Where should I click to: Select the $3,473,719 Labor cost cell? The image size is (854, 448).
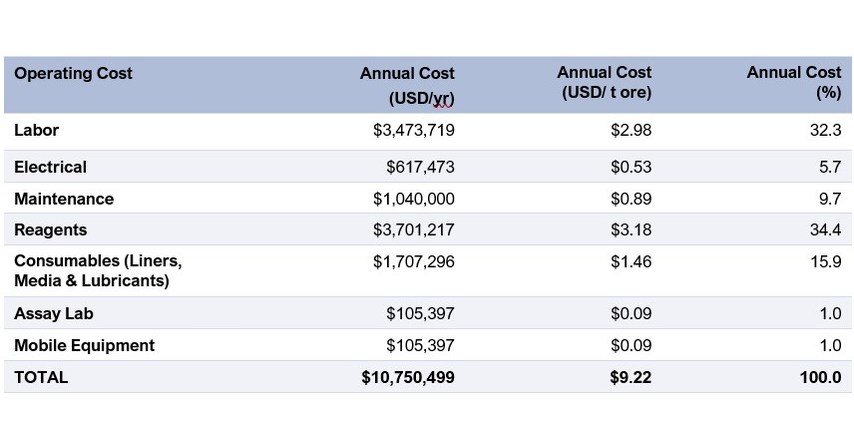[x=414, y=130]
